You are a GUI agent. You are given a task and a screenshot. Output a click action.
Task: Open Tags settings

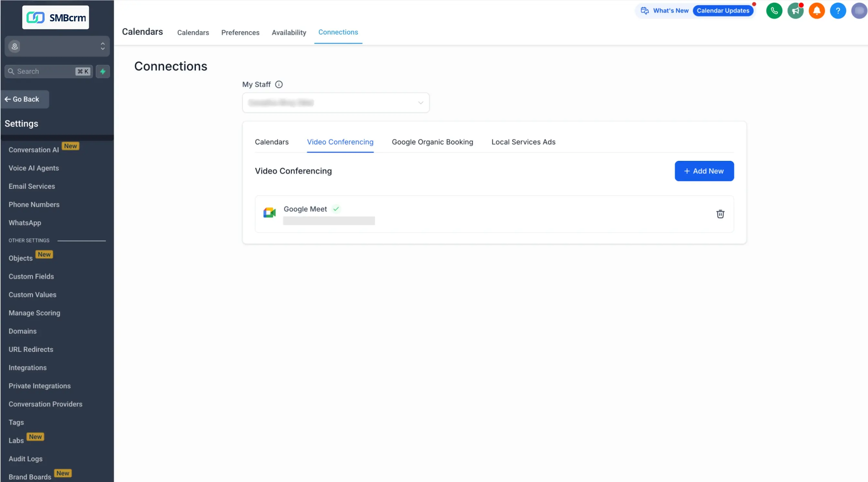16,422
